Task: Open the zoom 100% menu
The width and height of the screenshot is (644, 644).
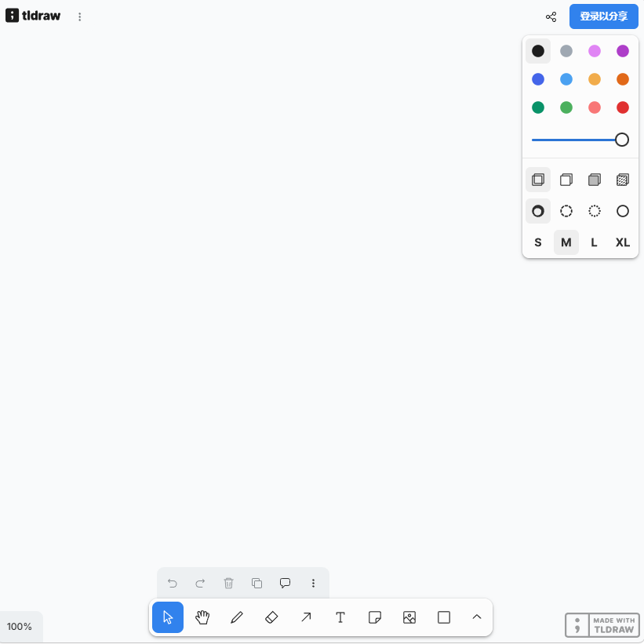Action: (x=20, y=626)
